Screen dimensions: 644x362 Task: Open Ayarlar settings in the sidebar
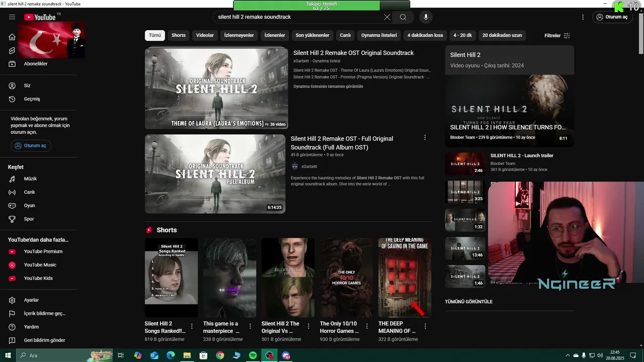click(31, 300)
